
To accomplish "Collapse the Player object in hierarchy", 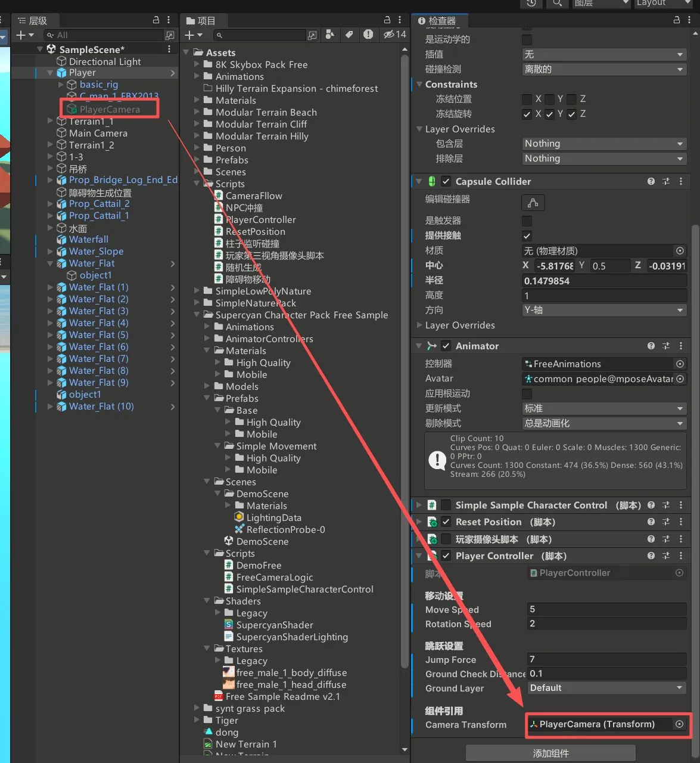I will coord(51,73).
